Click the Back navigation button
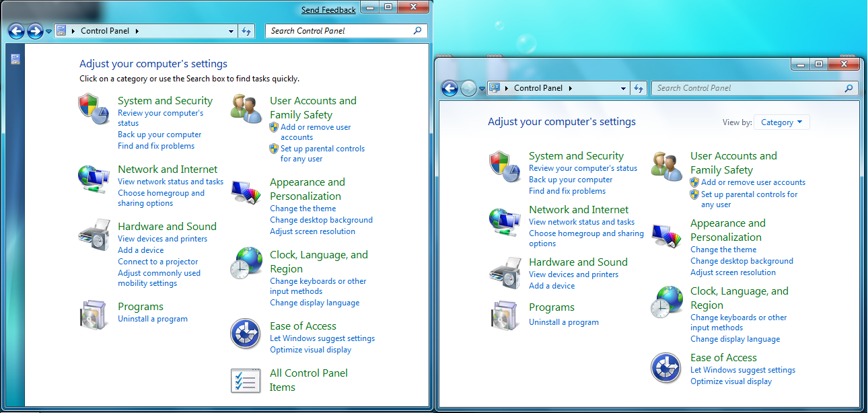The width and height of the screenshot is (868, 413). [15, 31]
